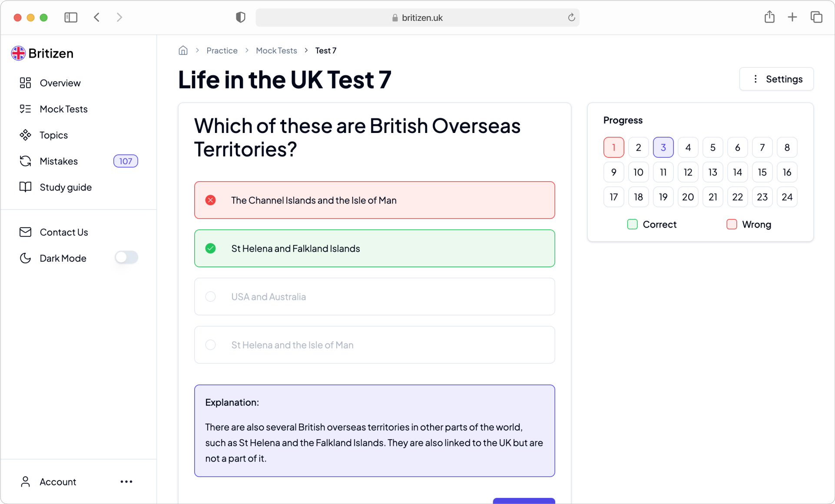Screen dimensions: 835x504
Task: Open the Settings options menu
Action: click(776, 79)
